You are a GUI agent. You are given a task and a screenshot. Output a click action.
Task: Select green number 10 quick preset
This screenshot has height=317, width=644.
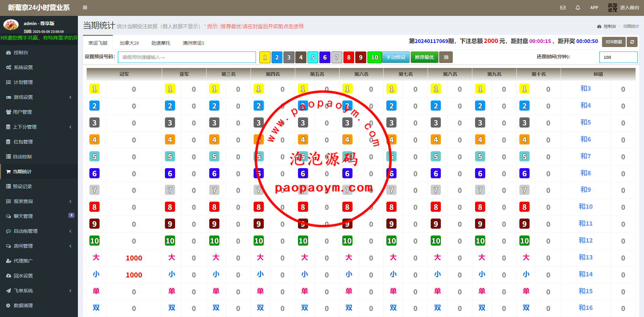(x=374, y=58)
